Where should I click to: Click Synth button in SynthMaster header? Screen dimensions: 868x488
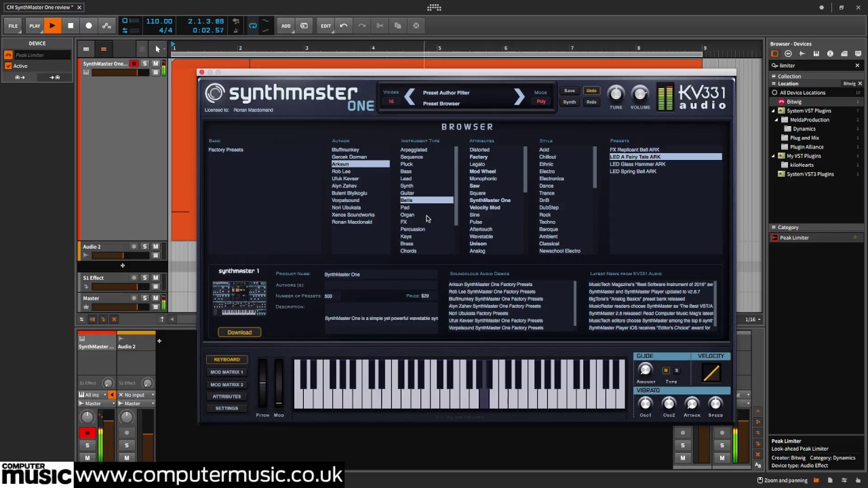tap(570, 102)
